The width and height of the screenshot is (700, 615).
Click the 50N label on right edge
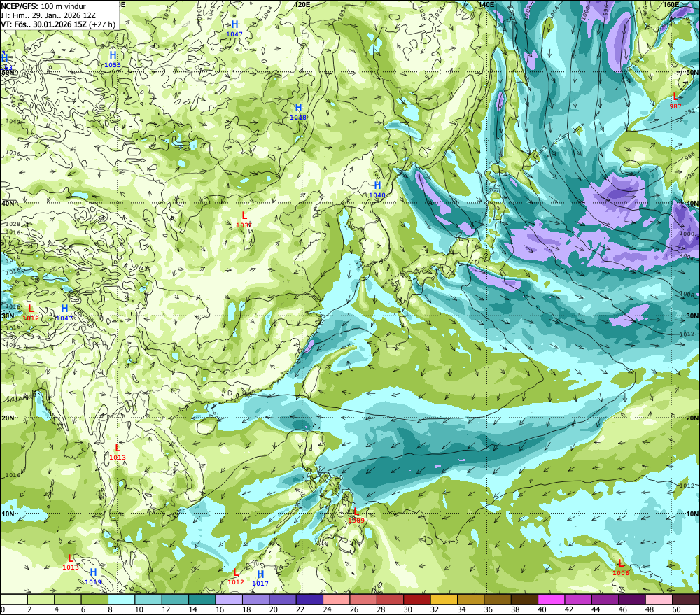pos(692,73)
